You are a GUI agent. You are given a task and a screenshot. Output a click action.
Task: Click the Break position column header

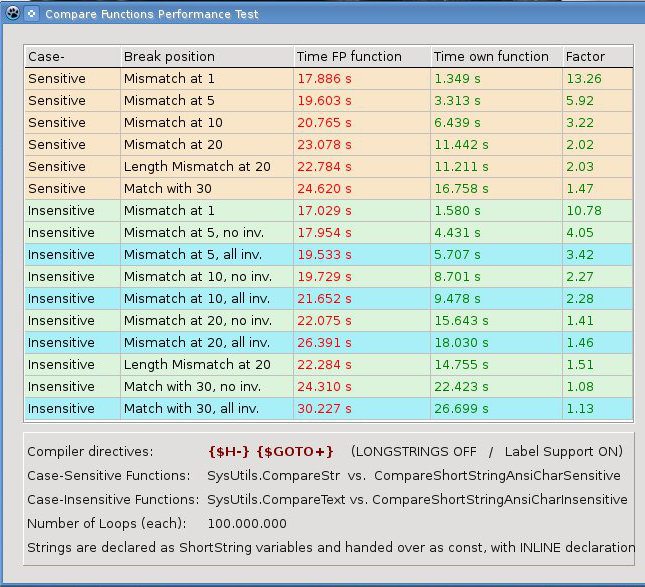[x=204, y=57]
